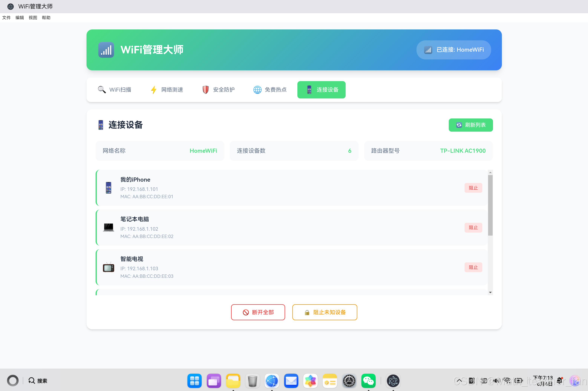The image size is (588, 391).
Task: Block the 智能电视 device
Action: click(x=473, y=267)
